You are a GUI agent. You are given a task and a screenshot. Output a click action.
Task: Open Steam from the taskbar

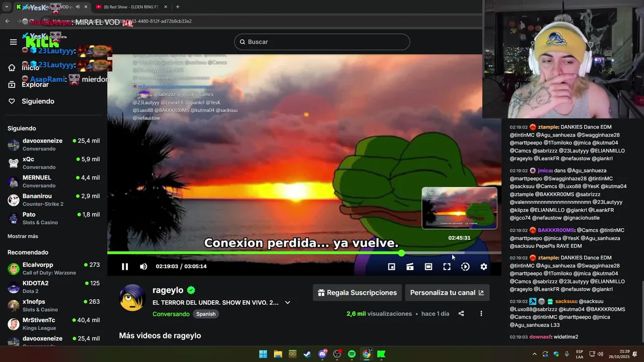tap(307, 354)
